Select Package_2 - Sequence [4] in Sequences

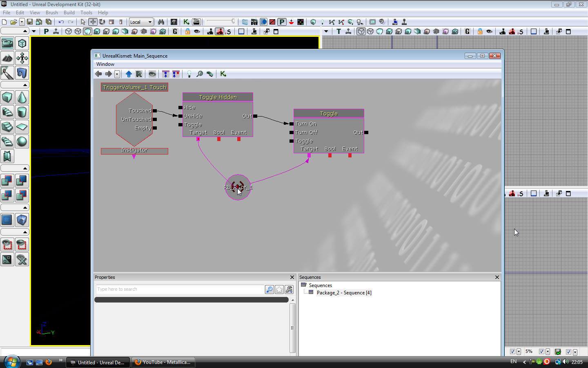(344, 293)
